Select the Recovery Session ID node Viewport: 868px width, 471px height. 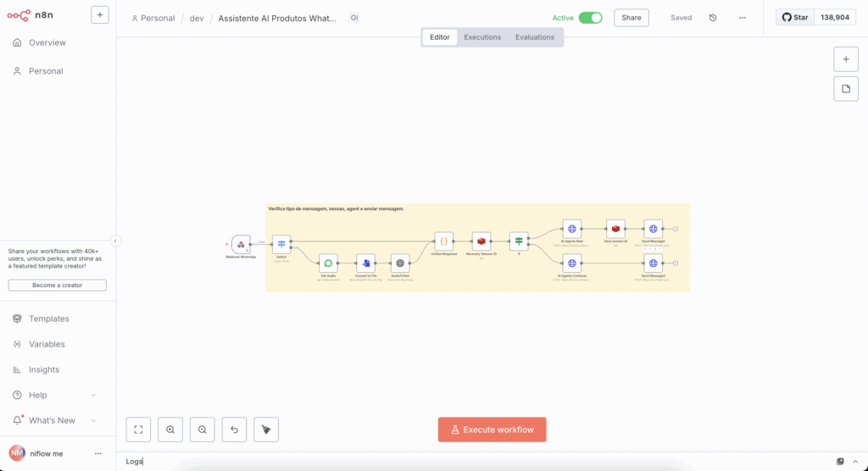pos(481,241)
